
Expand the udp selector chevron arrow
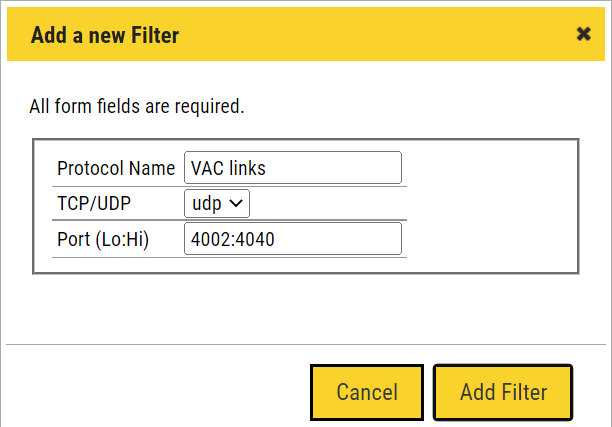coord(237,203)
